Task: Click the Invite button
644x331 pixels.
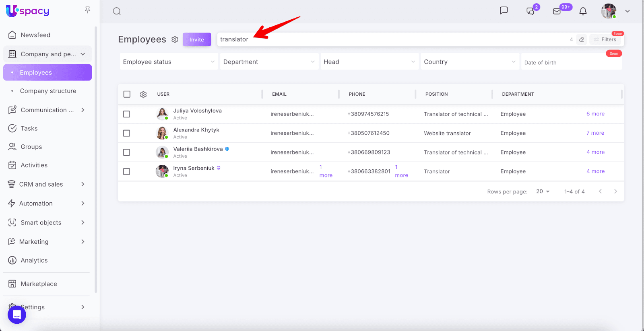Action: (x=197, y=39)
